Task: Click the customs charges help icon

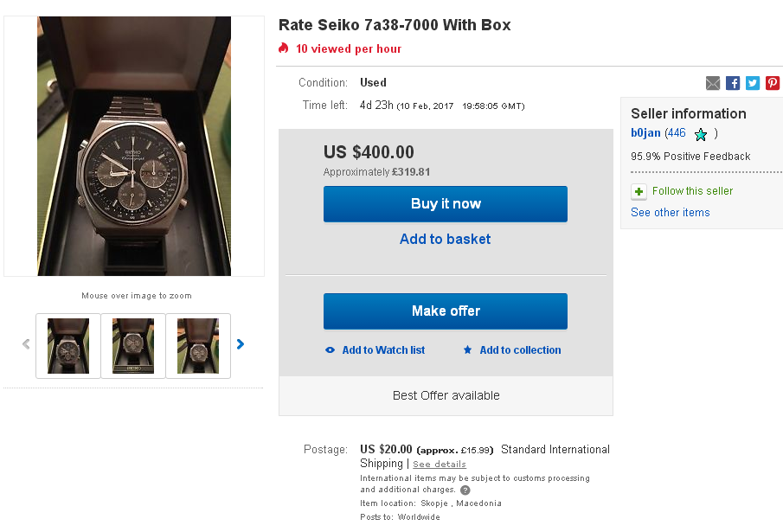Action: pos(465,490)
